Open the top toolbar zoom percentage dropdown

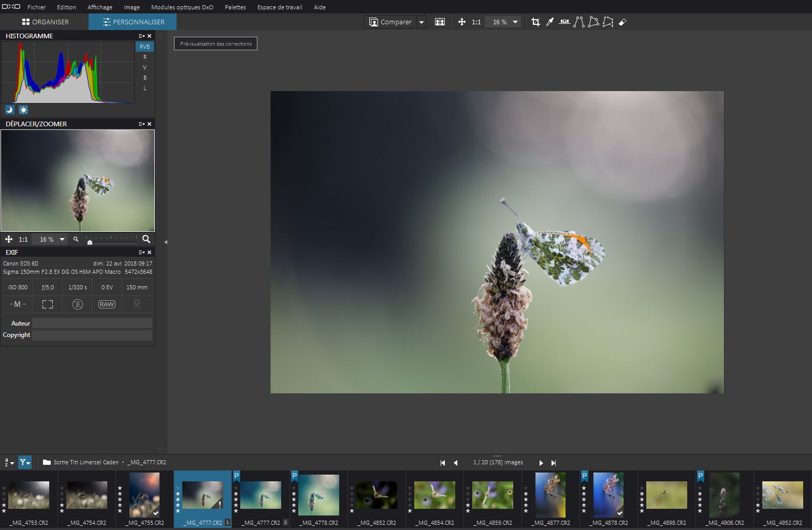[515, 22]
